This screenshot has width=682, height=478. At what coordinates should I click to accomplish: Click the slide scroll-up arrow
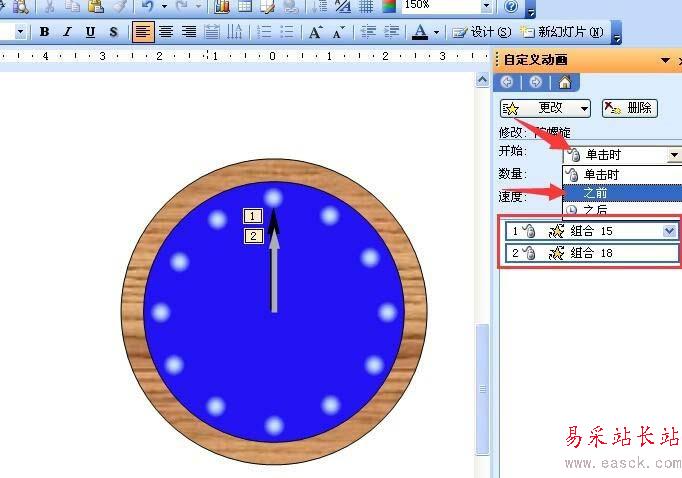pos(482,80)
